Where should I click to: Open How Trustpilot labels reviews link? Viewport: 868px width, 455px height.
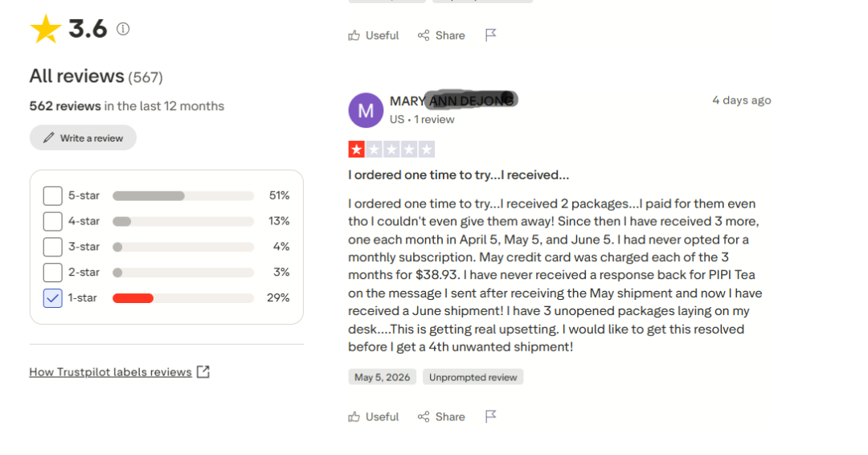pyautogui.click(x=111, y=372)
